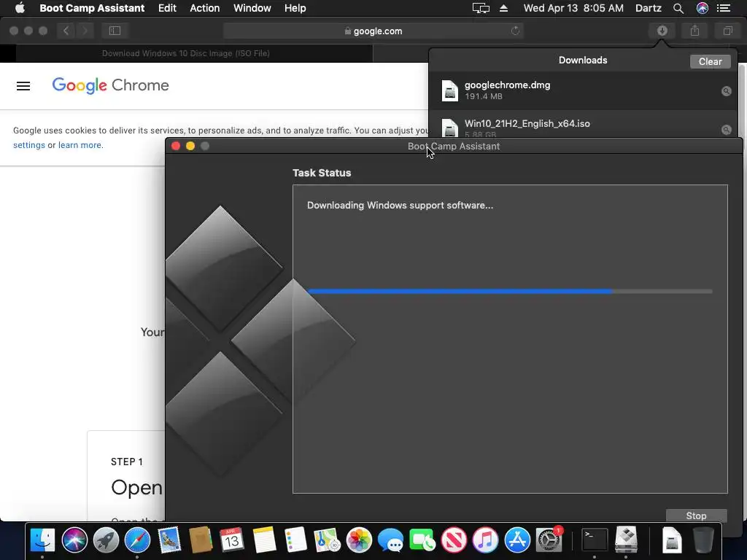Screen dimensions: 747x560
Task: Reveal Win10 ISO in Finder
Action: pos(726,130)
